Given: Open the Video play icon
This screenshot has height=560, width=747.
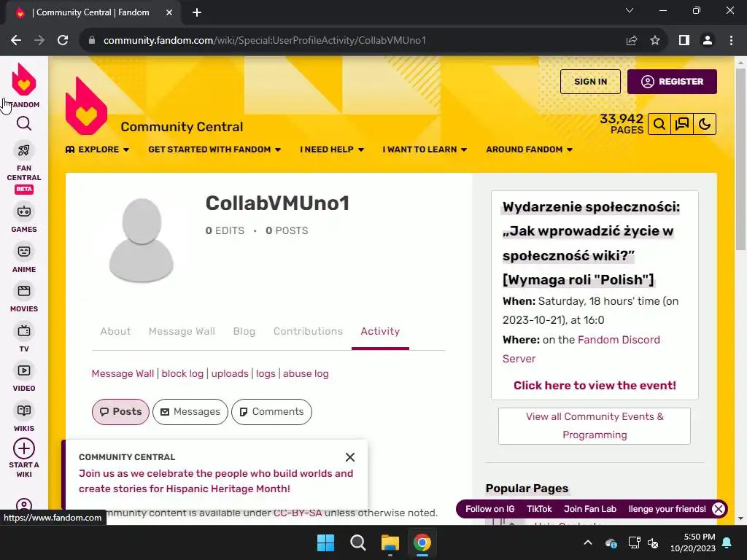Looking at the screenshot, I should (x=24, y=370).
